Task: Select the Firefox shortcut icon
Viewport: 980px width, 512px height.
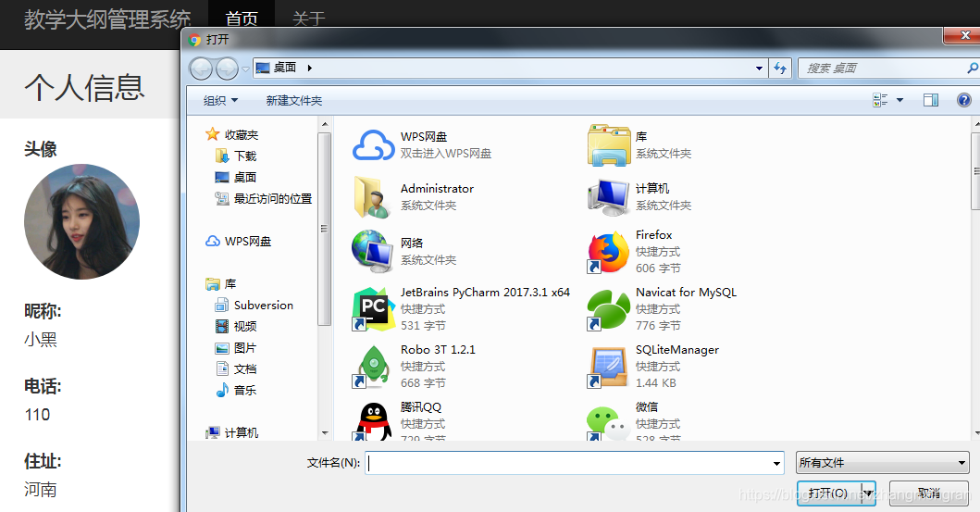Action: pyautogui.click(x=609, y=252)
